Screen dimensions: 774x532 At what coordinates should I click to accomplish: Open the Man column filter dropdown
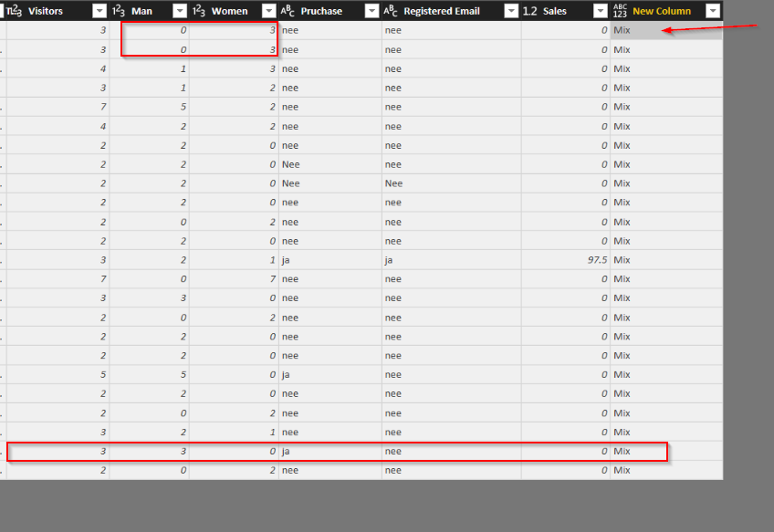pyautogui.click(x=180, y=11)
